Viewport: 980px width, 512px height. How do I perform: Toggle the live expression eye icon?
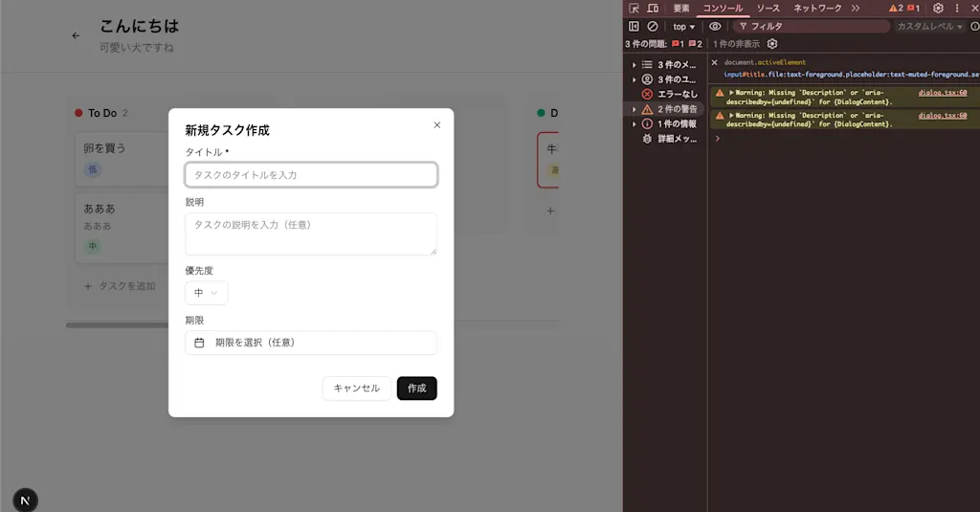click(715, 26)
